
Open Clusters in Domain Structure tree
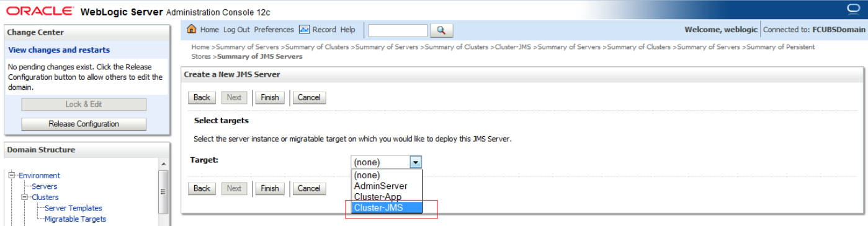[x=45, y=198]
